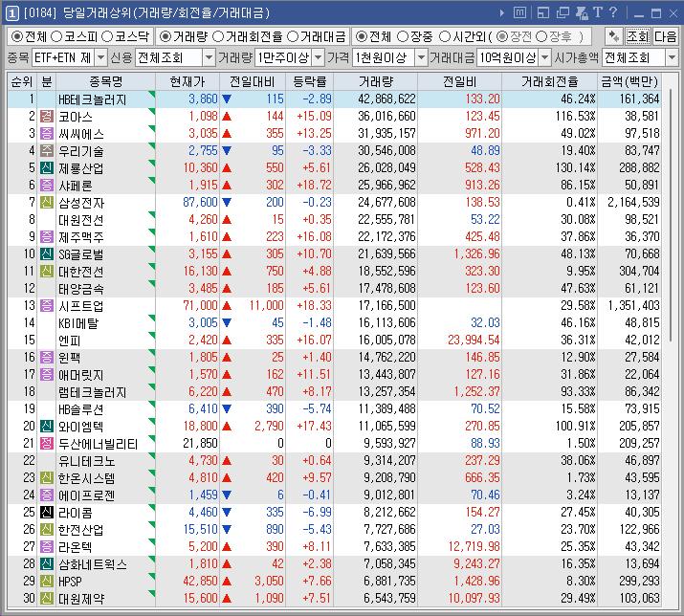Sort by the 금액(백만) column header
684x616 pixels.
click(629, 81)
